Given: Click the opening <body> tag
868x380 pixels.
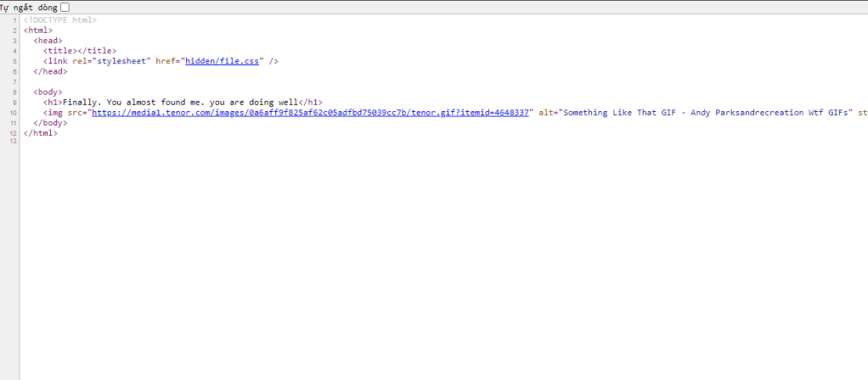Looking at the screenshot, I should (x=48, y=92).
